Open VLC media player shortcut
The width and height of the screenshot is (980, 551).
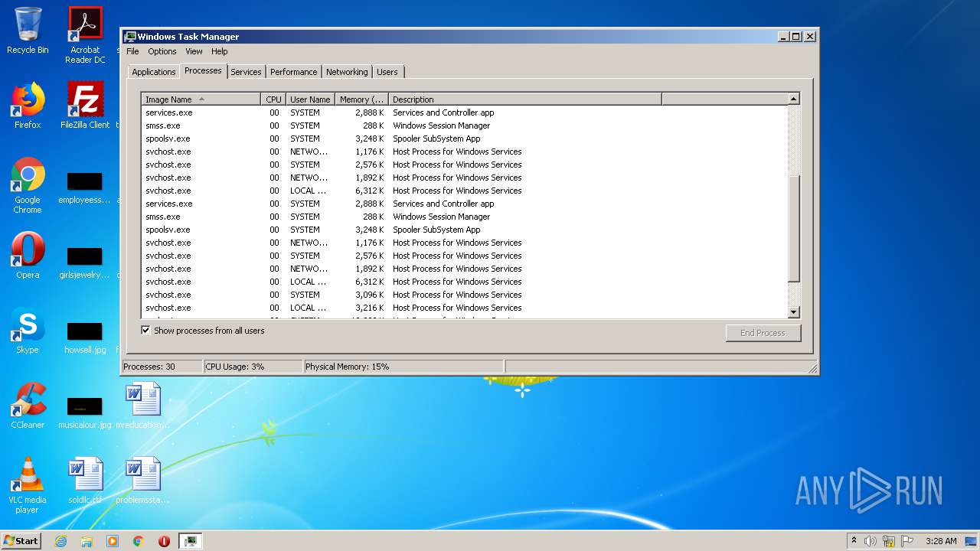[x=28, y=485]
